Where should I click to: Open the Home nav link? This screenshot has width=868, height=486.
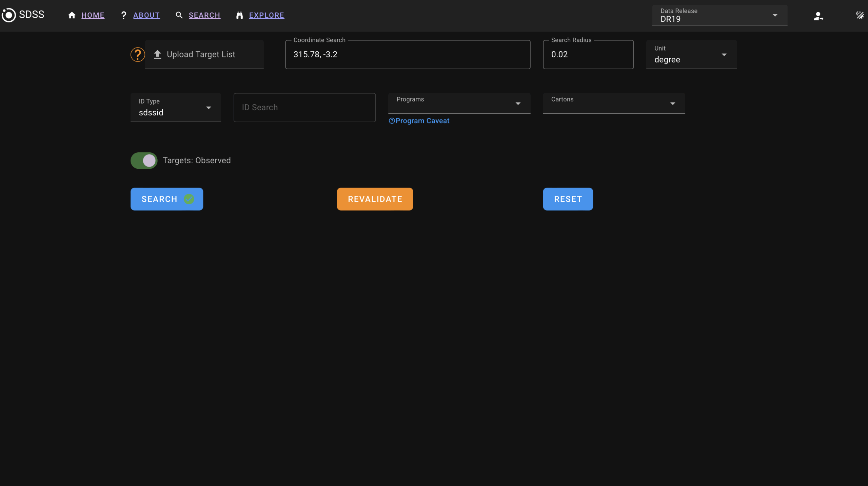93,15
